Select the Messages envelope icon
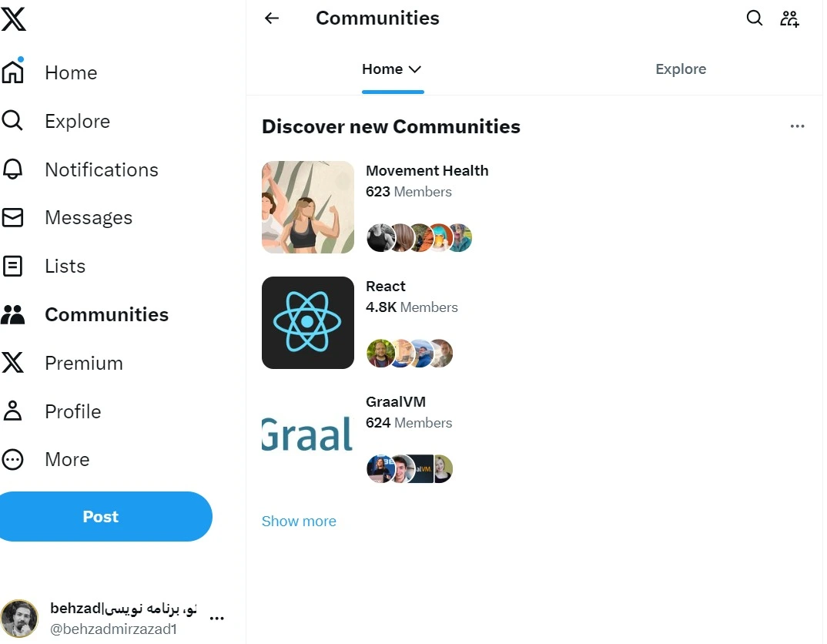 coord(13,217)
